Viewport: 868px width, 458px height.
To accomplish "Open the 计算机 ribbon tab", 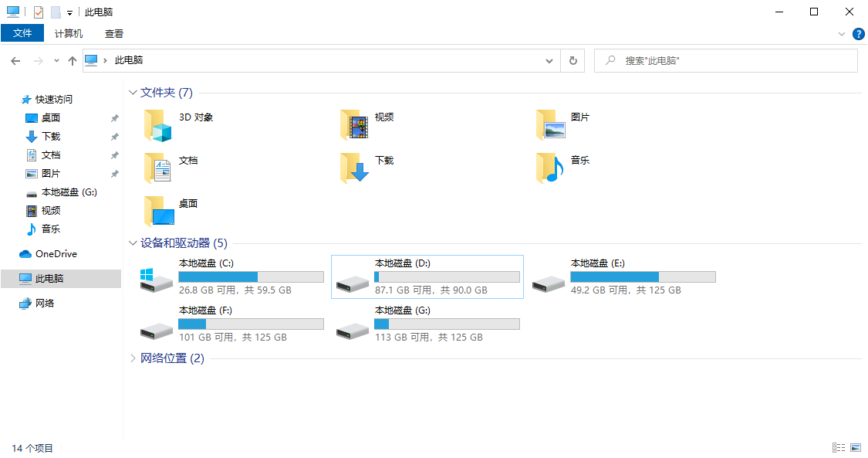I will click(x=69, y=34).
